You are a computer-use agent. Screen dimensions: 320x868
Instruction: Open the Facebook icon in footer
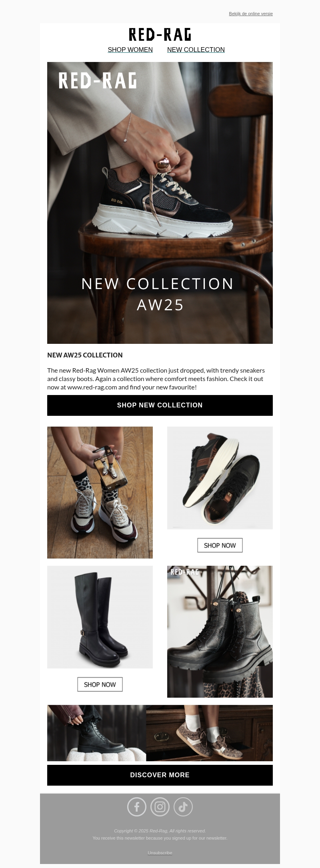137,806
